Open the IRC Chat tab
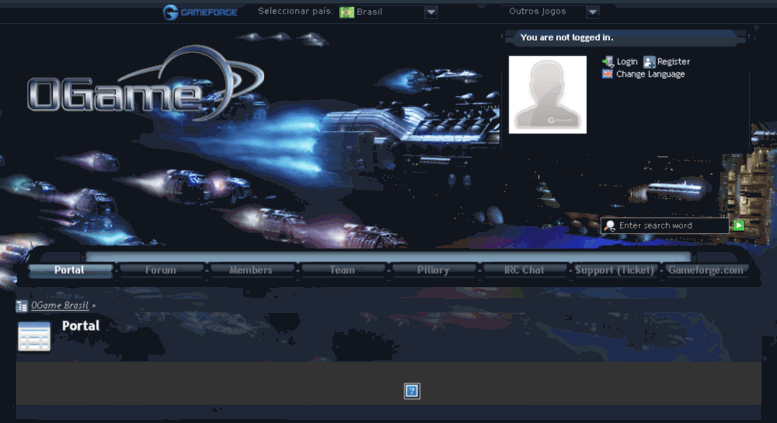The width and height of the screenshot is (777, 423). (524, 270)
